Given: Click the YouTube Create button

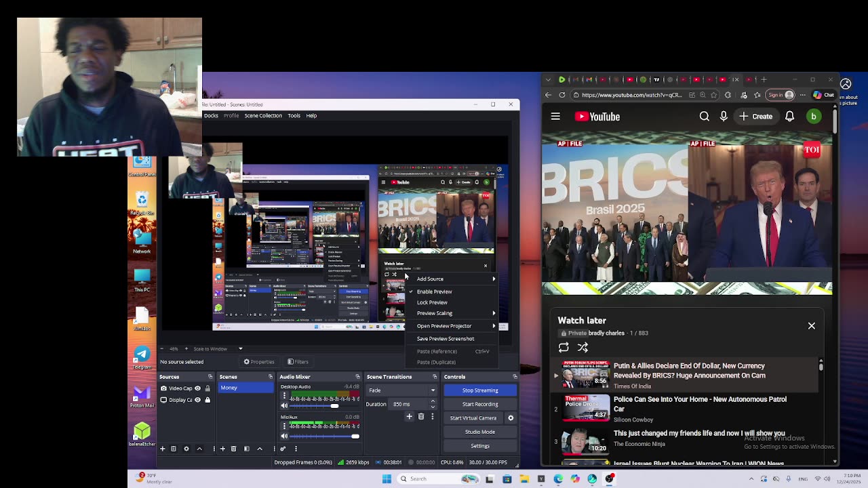Looking at the screenshot, I should coord(756,117).
